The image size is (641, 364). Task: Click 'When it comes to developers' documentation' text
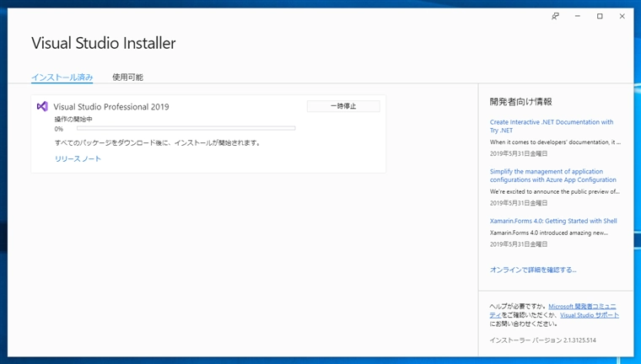tap(555, 142)
